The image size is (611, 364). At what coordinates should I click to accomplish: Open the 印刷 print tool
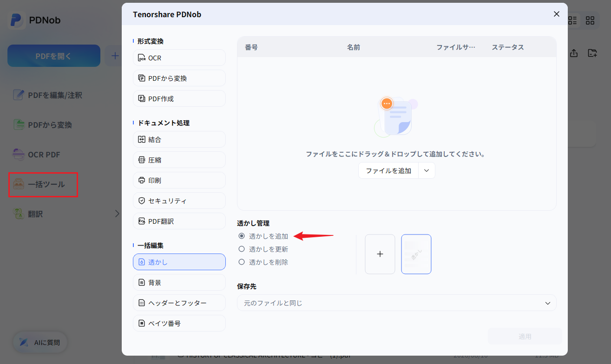(x=179, y=180)
